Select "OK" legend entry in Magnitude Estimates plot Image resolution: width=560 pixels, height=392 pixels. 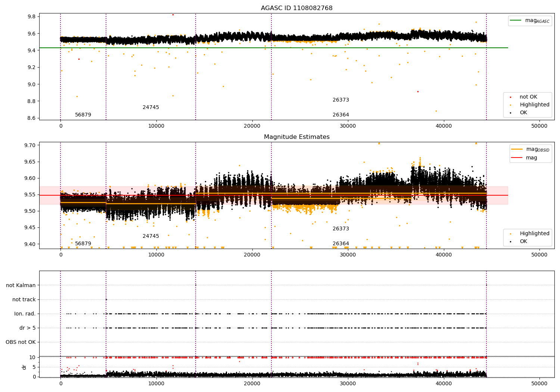coord(523,242)
